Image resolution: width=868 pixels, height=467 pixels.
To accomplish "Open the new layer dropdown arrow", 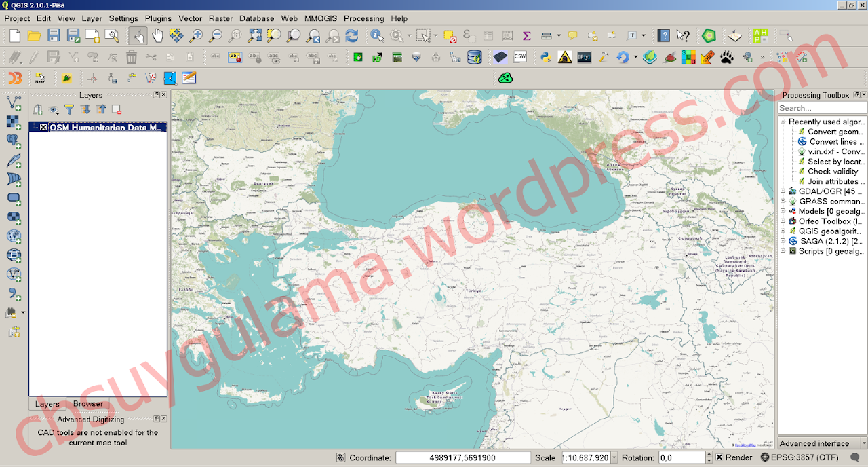I will [x=23, y=312].
